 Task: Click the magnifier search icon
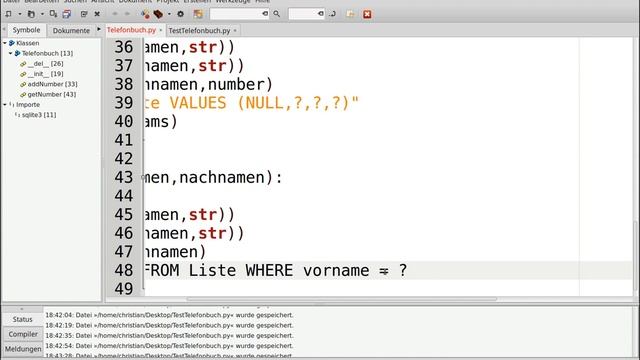coord(276,14)
